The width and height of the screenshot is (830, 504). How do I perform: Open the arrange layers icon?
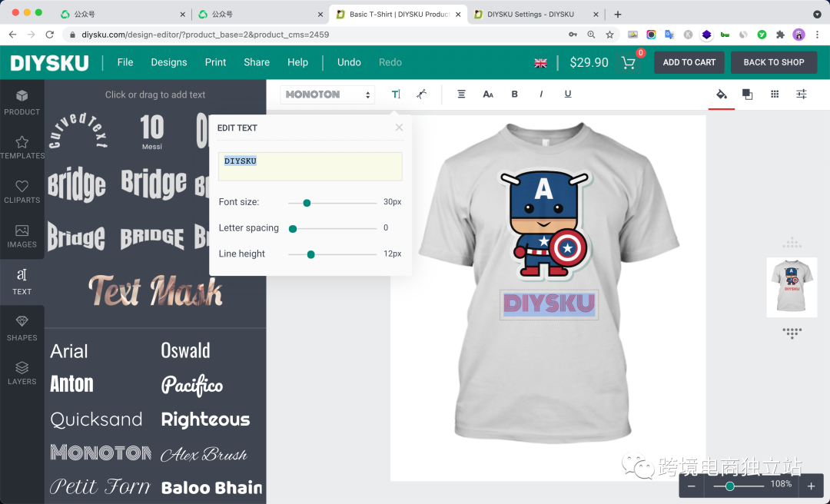point(748,94)
